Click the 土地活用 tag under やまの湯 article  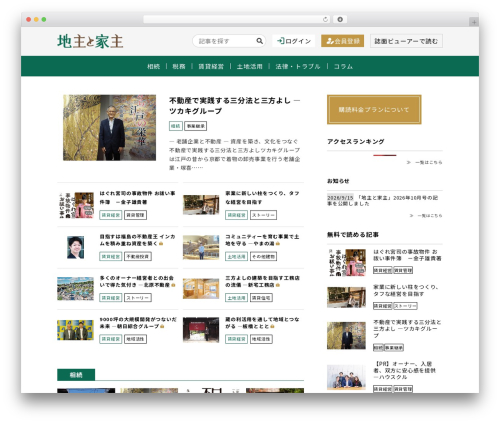236,256
